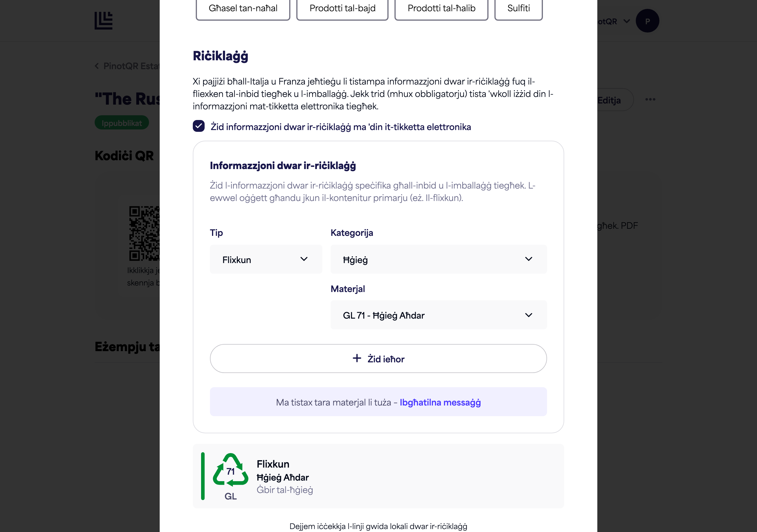This screenshot has width=757, height=532.
Task: Open the profile avatar labeled P
Action: pos(647,21)
